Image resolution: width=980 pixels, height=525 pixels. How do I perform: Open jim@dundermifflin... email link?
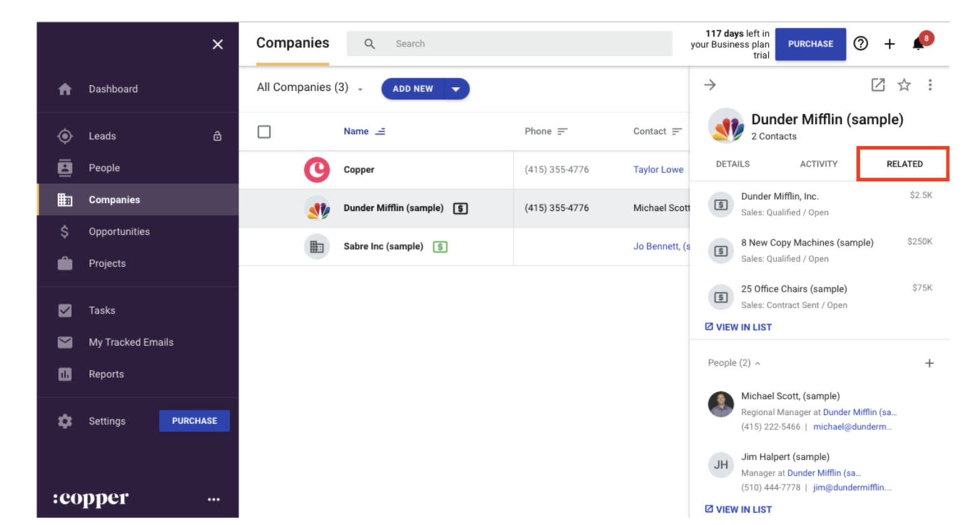[x=852, y=487]
